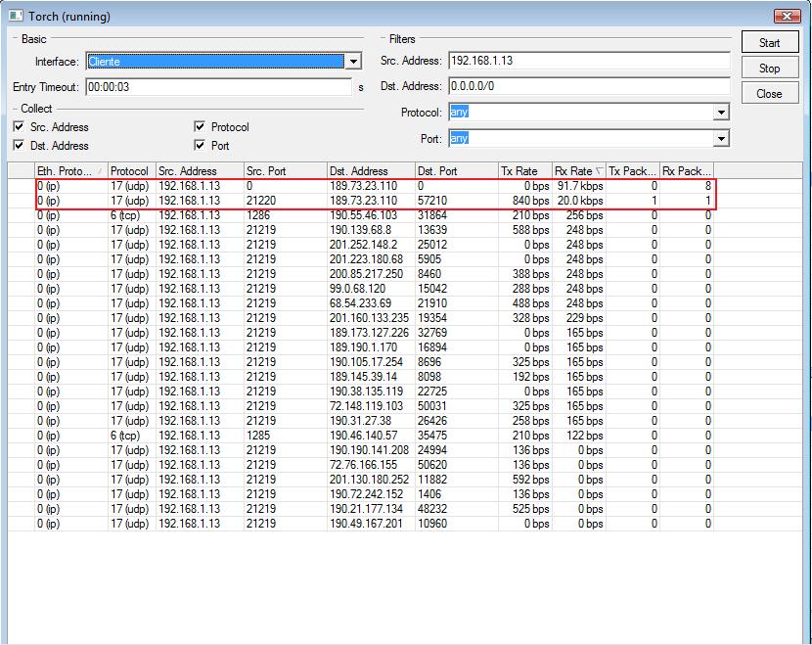812x645 pixels.
Task: Toggle the Src. Address collect checkbox
Action: tap(19, 126)
